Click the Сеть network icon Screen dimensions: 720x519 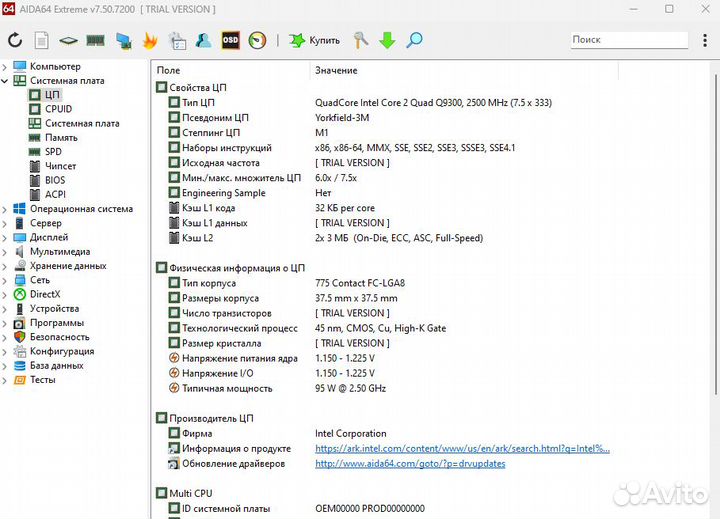20,280
